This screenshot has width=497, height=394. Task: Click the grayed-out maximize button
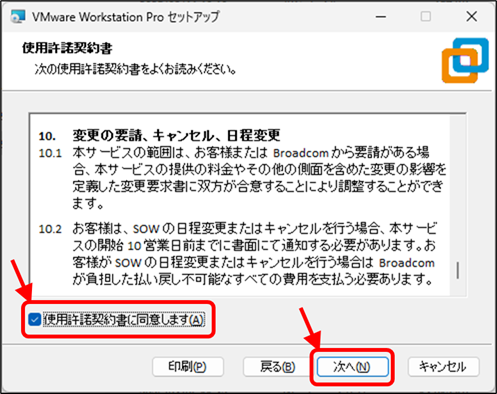(426, 16)
